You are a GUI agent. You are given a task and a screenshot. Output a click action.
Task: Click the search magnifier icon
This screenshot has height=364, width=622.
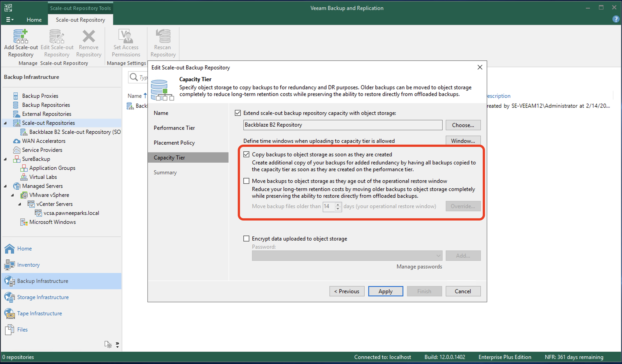pyautogui.click(x=134, y=77)
